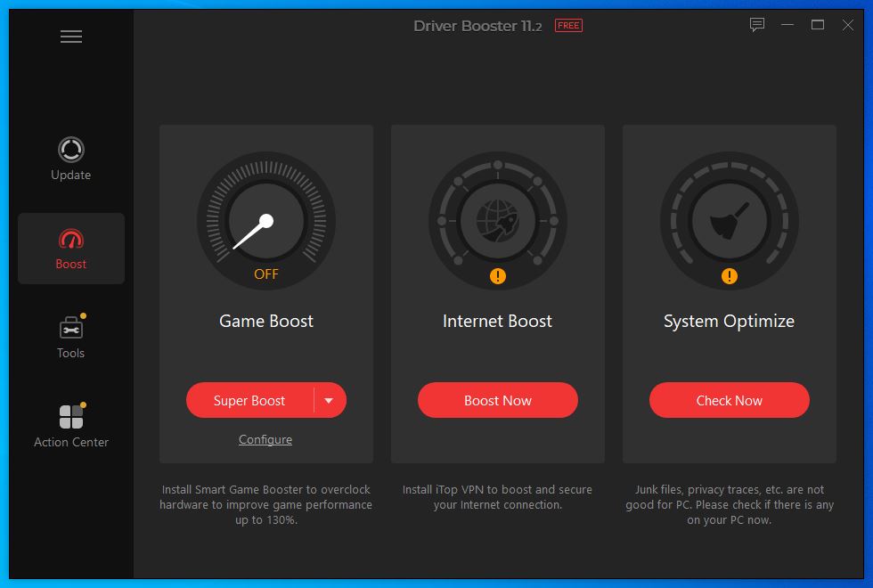Maximize the Driver Booster window
The height and width of the screenshot is (588, 873).
click(x=818, y=25)
